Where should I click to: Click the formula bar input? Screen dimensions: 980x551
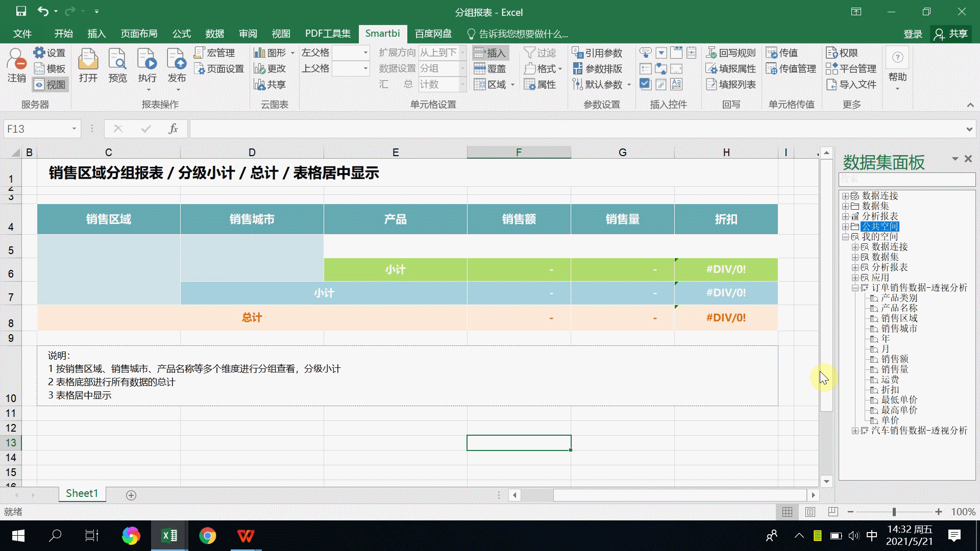[577, 129]
